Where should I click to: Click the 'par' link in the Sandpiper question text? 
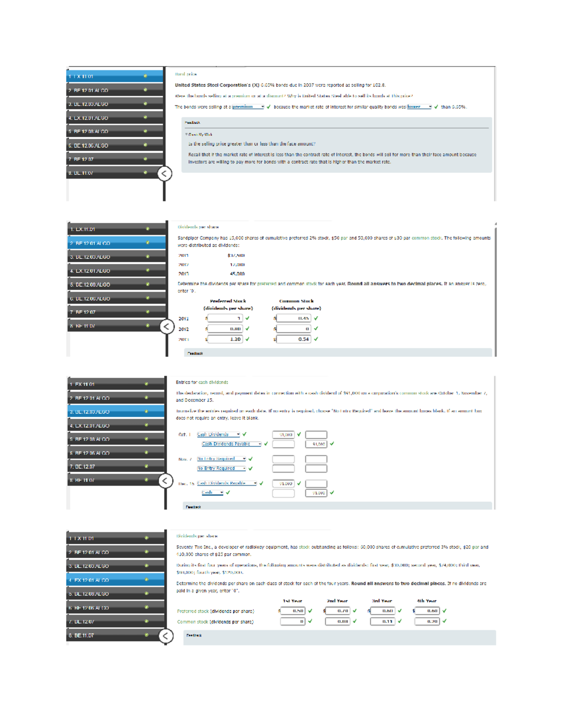click(x=344, y=238)
